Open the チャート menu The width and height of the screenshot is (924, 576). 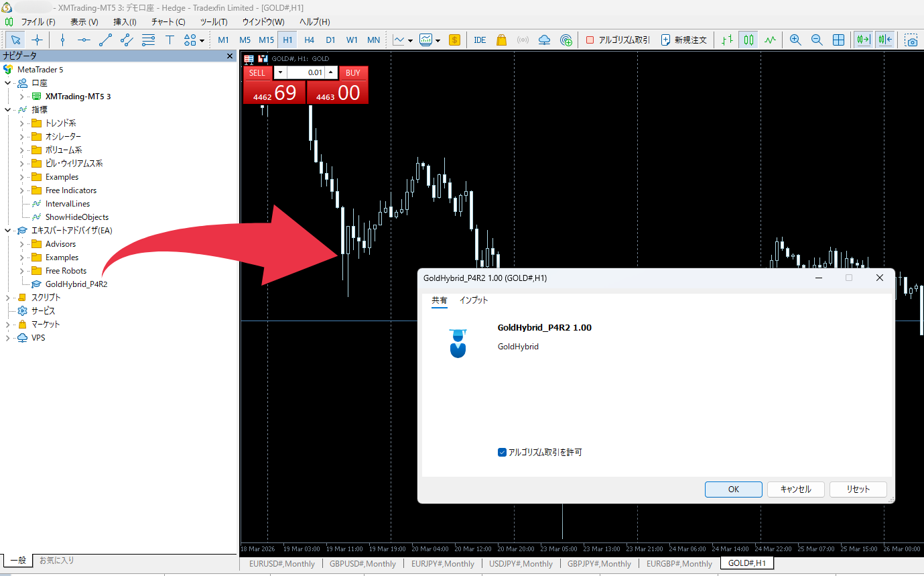point(168,22)
